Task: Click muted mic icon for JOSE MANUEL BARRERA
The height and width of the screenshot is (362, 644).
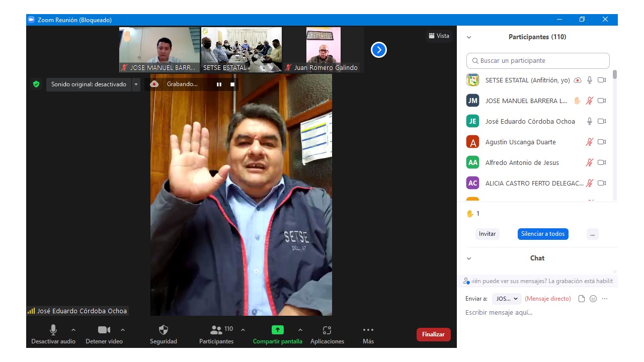Action: coord(590,101)
